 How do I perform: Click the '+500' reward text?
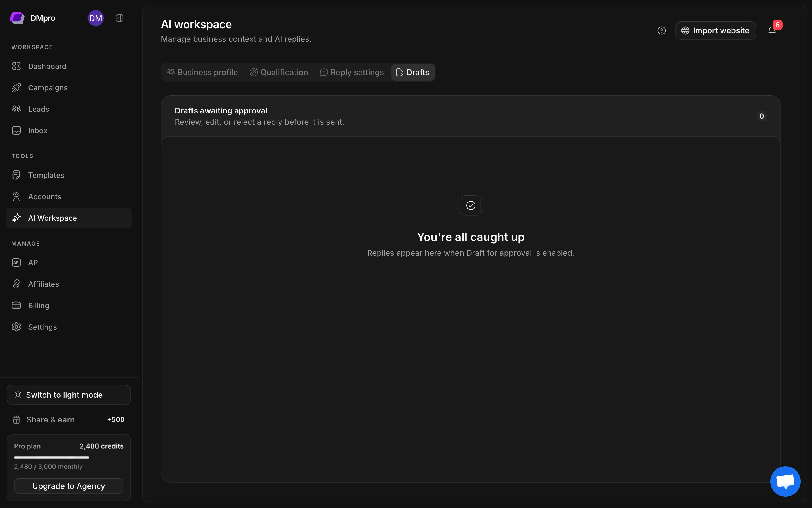[x=116, y=420]
